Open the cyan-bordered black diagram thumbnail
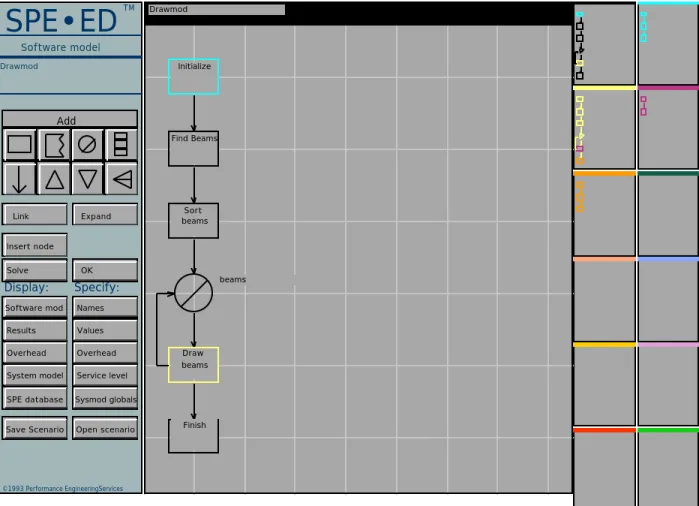 pyautogui.click(x=604, y=43)
